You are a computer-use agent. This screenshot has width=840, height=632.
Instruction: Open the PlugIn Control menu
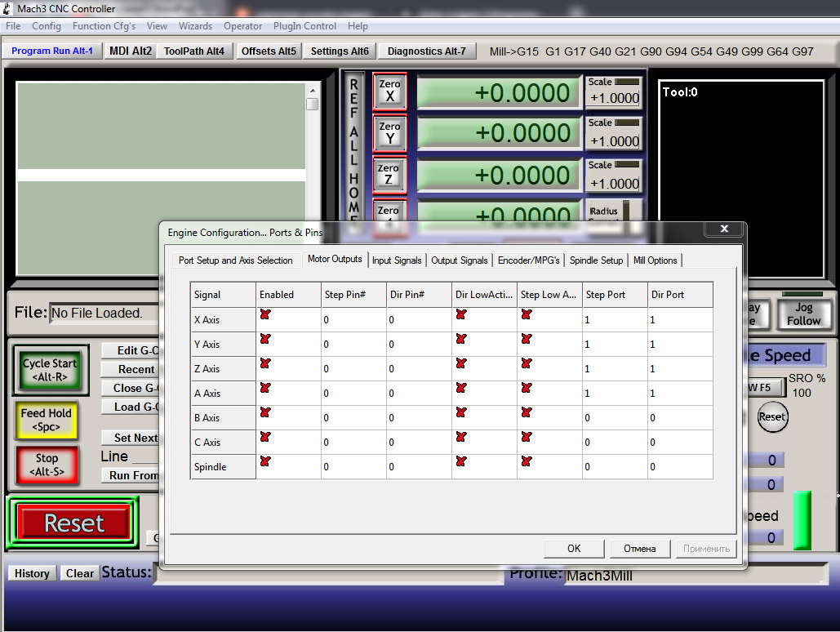[x=304, y=26]
